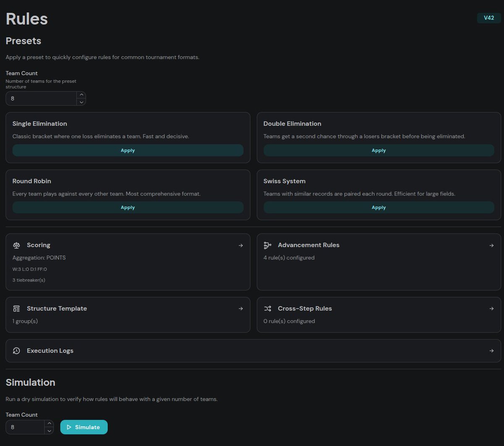The height and width of the screenshot is (446, 504).
Task: Increase the Simulation Team Count
Action: click(49, 424)
